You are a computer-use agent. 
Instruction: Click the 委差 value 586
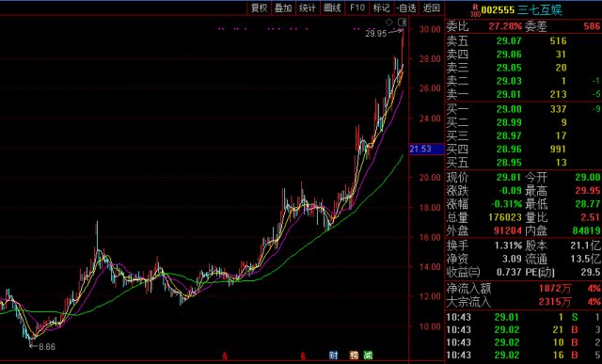tap(592, 26)
